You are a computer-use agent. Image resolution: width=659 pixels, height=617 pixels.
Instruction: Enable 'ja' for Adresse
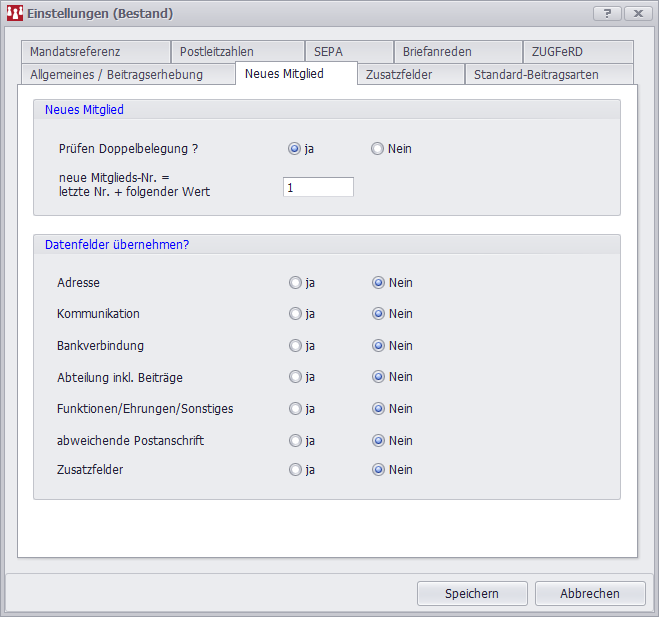pyautogui.click(x=295, y=283)
